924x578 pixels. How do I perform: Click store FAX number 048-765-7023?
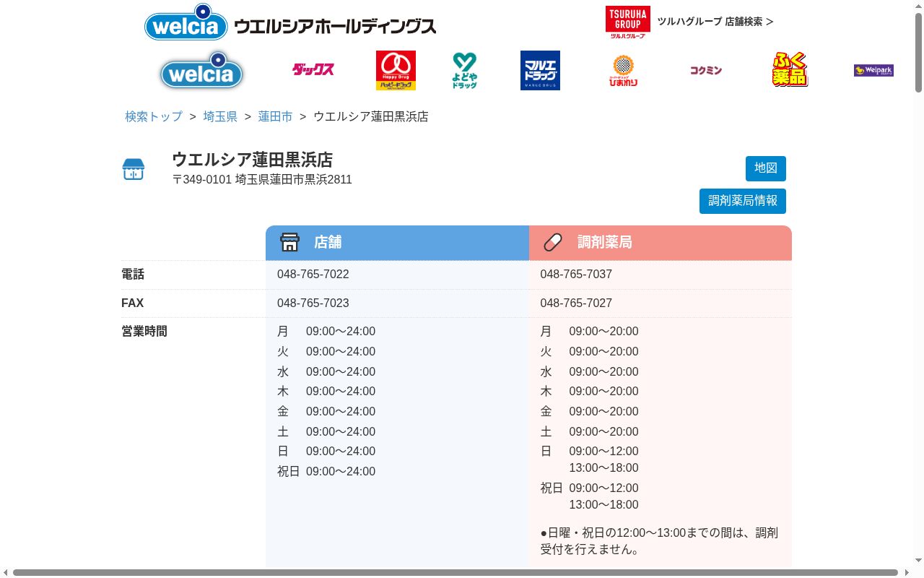(x=313, y=303)
